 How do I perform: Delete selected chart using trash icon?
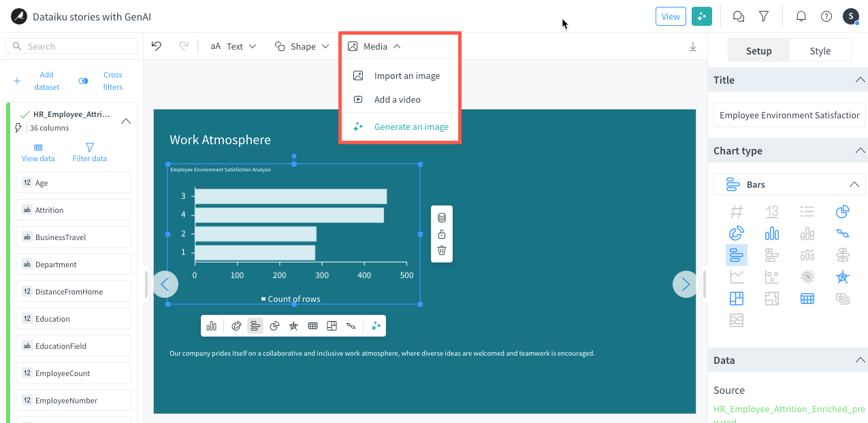click(441, 250)
